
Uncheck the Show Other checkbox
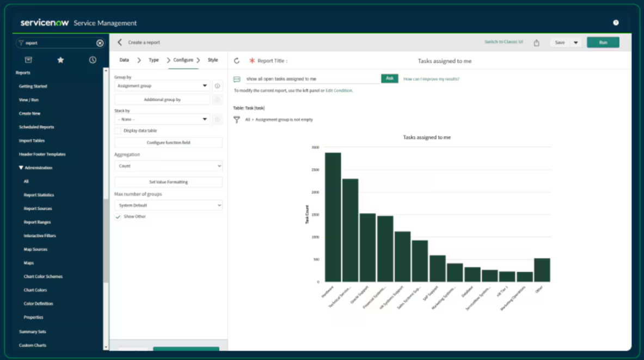click(118, 217)
